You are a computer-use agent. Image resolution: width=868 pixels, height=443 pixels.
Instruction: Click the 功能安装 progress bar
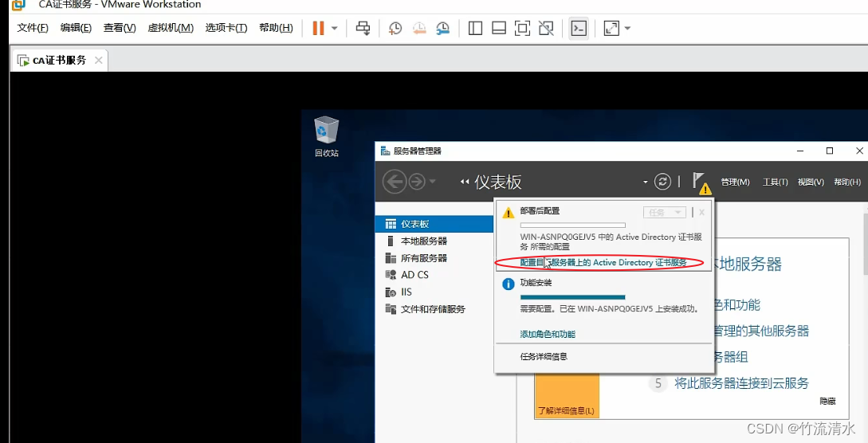pyautogui.click(x=572, y=297)
